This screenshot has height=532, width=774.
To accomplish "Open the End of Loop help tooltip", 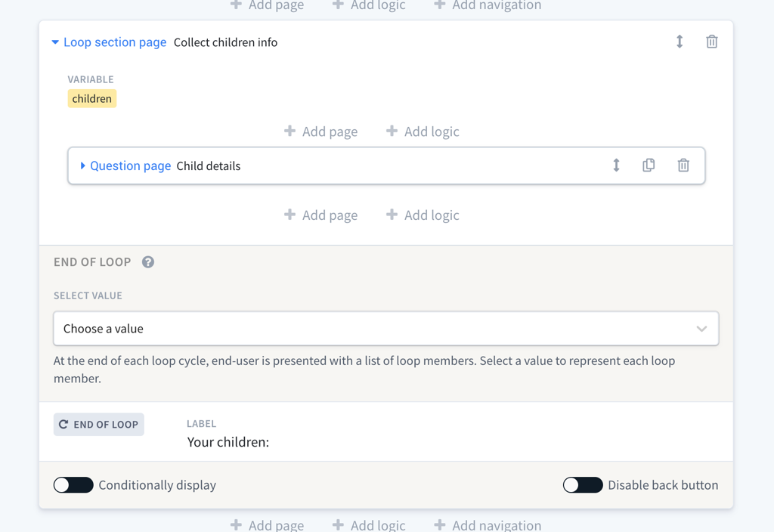I will tap(148, 262).
